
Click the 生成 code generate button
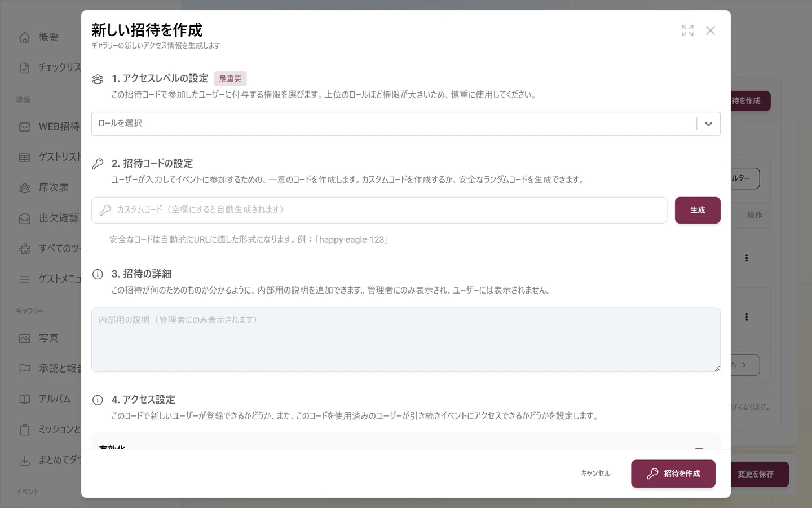[698, 210]
